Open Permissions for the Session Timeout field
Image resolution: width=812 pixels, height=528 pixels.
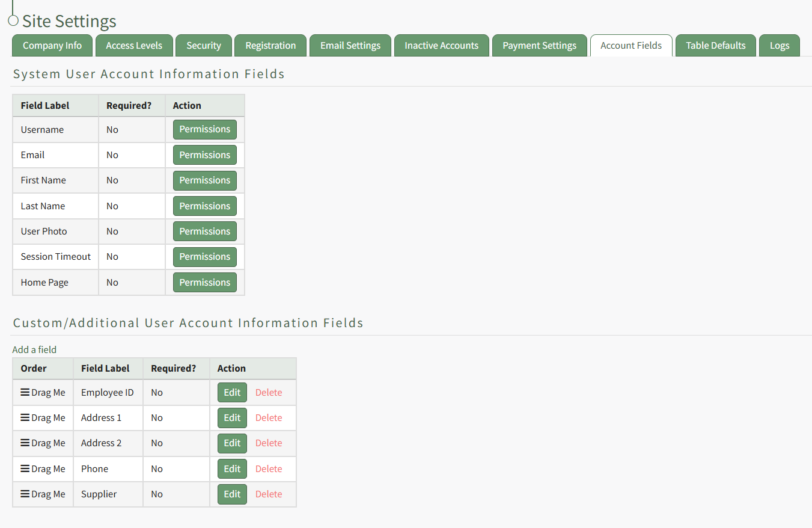pos(204,257)
